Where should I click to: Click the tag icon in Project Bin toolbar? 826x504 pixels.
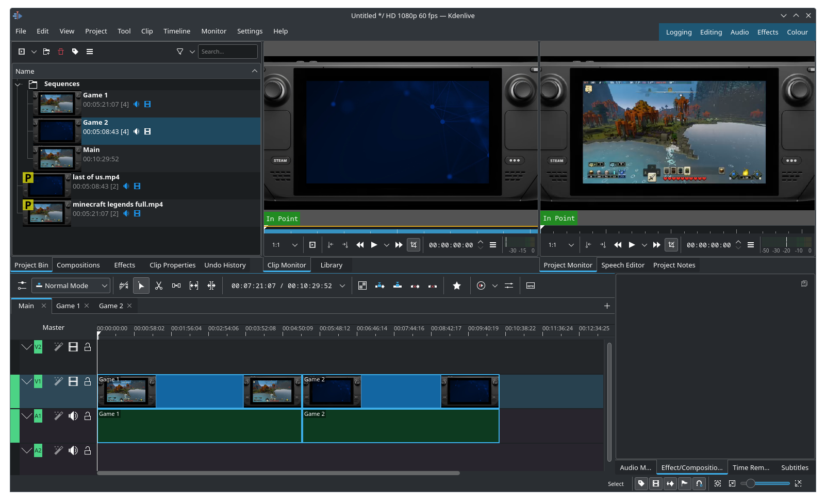(75, 52)
